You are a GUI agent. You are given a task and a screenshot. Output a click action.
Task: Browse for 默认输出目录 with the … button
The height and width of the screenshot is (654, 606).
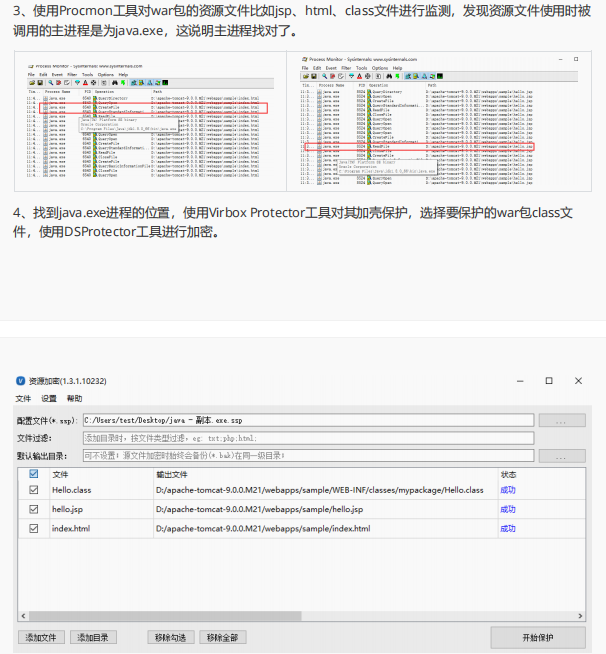562,455
